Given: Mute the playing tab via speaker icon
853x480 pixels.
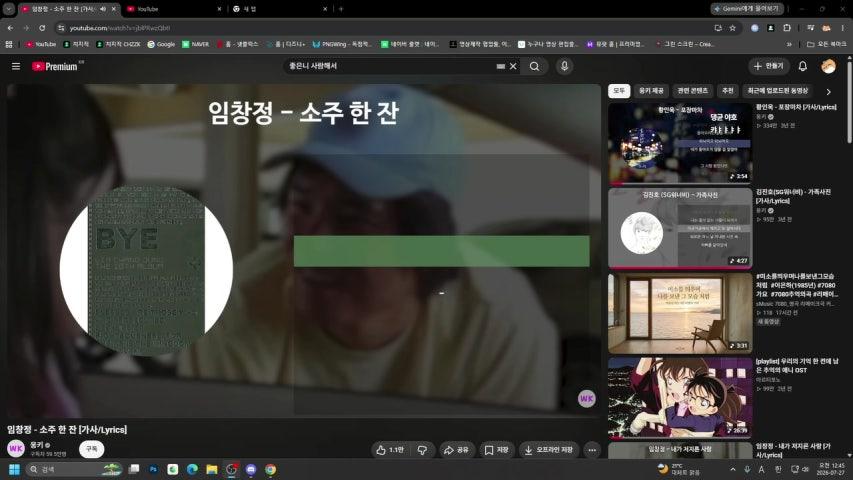Looking at the screenshot, I should (x=103, y=9).
